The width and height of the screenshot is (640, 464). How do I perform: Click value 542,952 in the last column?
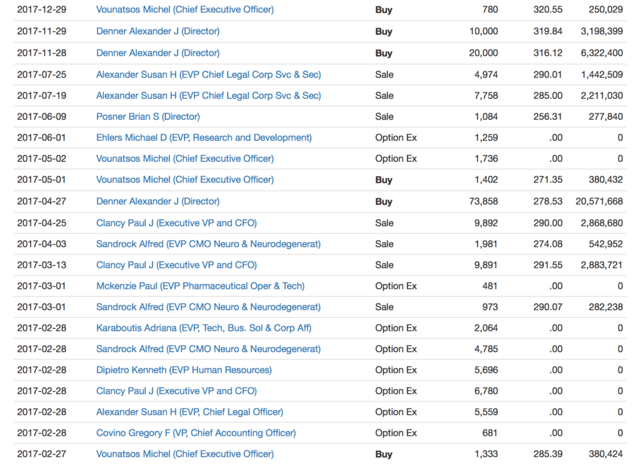click(x=606, y=244)
